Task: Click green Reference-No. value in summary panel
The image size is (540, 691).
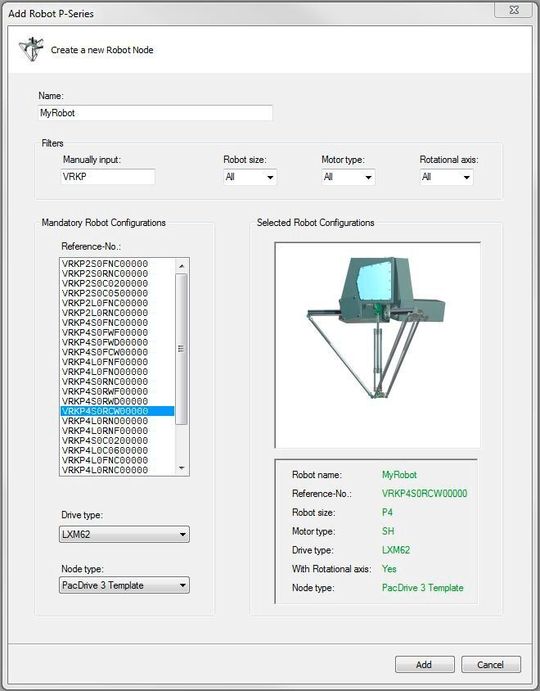Action: click(425, 494)
